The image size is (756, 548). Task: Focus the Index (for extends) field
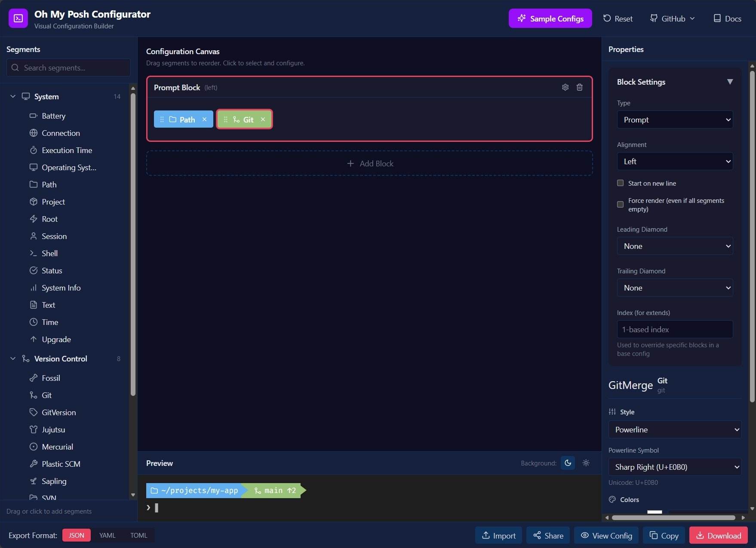coord(675,330)
